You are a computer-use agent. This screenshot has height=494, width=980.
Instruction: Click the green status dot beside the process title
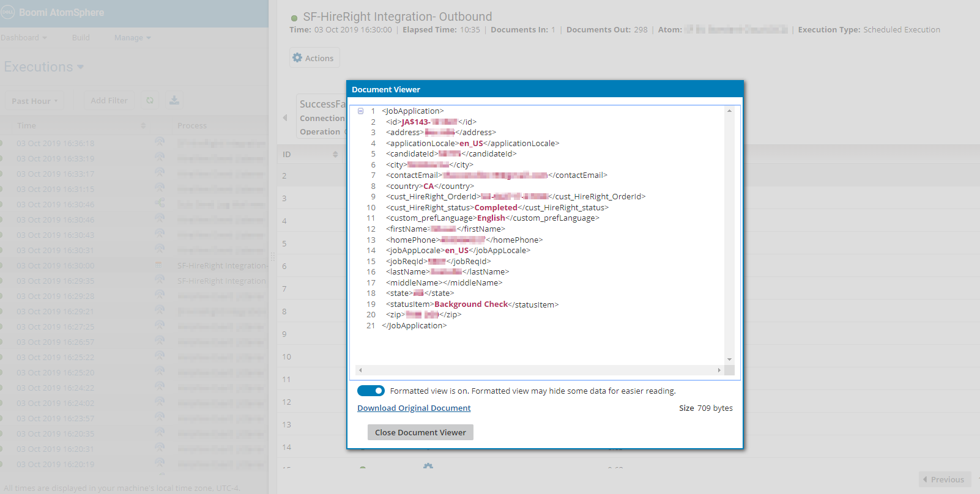click(x=294, y=18)
